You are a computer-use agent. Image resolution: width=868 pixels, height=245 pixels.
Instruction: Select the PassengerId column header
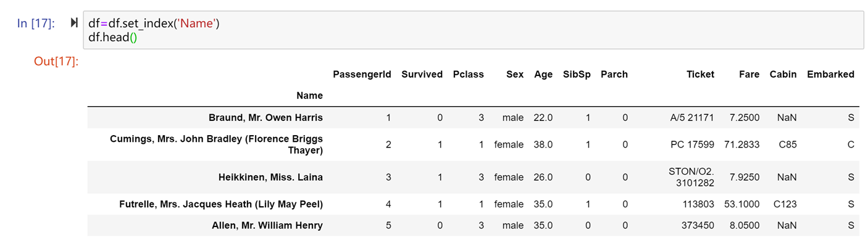362,75
